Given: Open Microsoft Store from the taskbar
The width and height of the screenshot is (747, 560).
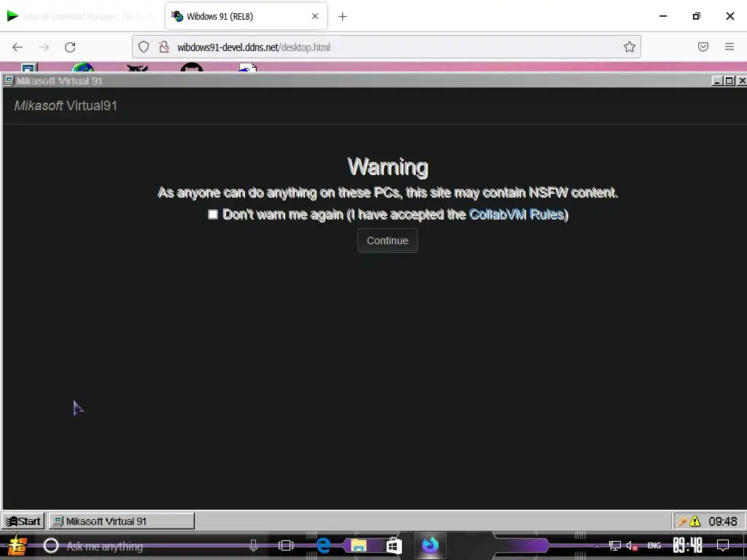Looking at the screenshot, I should pyautogui.click(x=394, y=545).
